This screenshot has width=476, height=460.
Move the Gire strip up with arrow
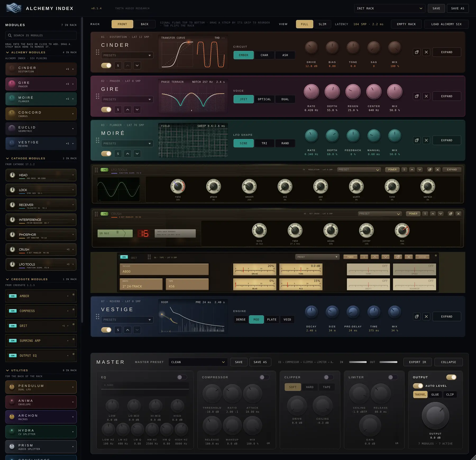[x=127, y=110]
